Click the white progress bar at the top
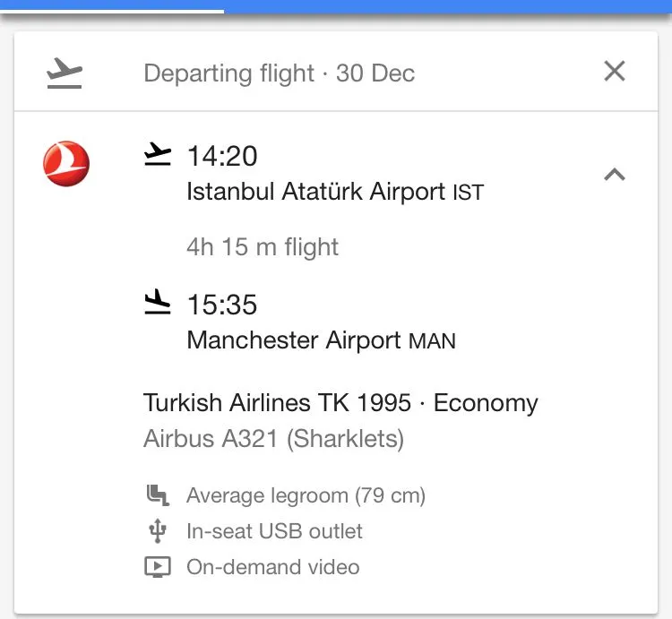This screenshot has width=672, height=619. pos(111,10)
